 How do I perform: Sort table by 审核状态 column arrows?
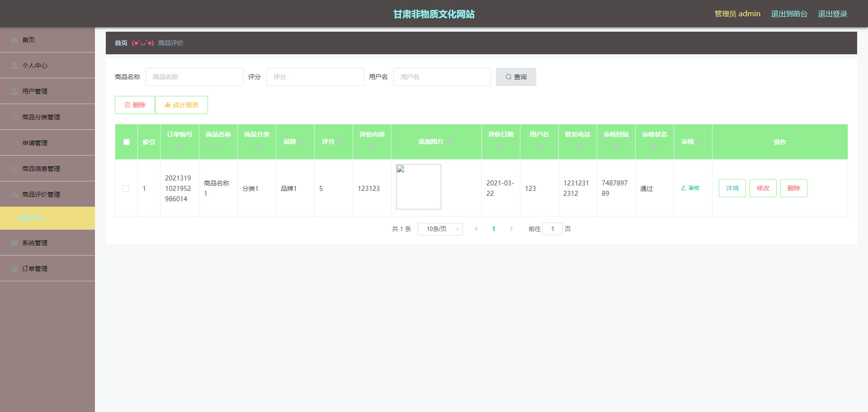(x=654, y=147)
